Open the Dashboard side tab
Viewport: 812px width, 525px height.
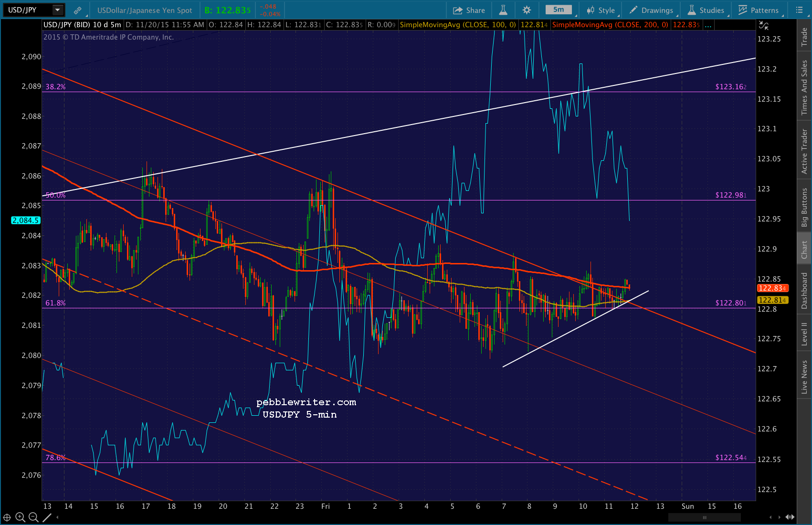tap(804, 290)
